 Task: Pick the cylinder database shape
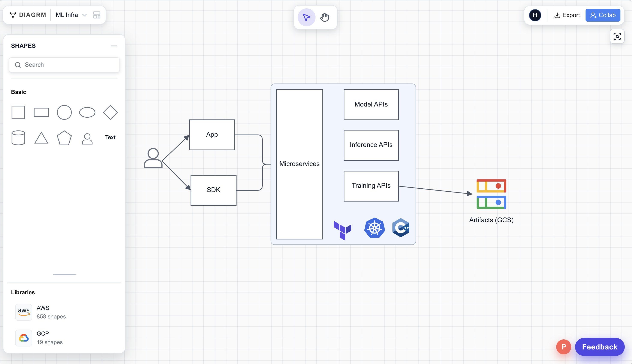[18, 138]
